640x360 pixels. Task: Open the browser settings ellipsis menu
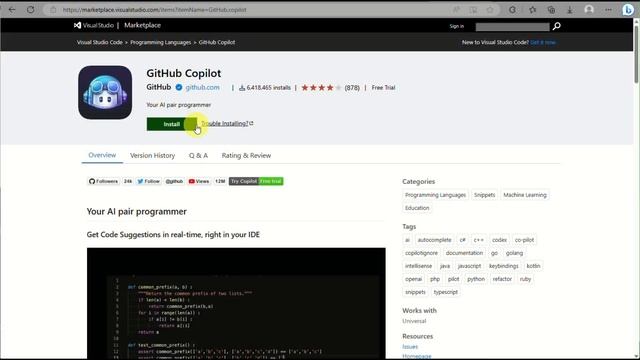click(609, 9)
